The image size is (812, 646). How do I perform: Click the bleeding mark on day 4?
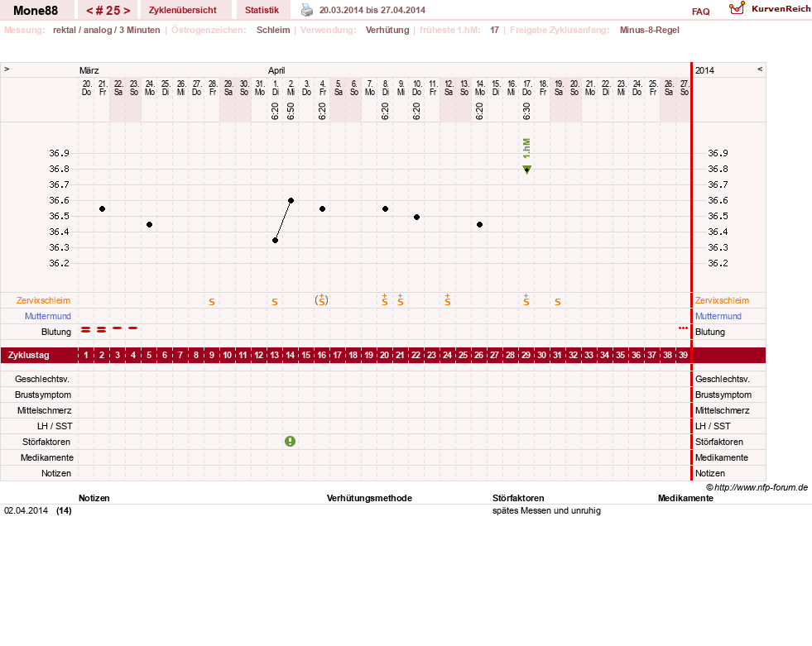coord(133,328)
